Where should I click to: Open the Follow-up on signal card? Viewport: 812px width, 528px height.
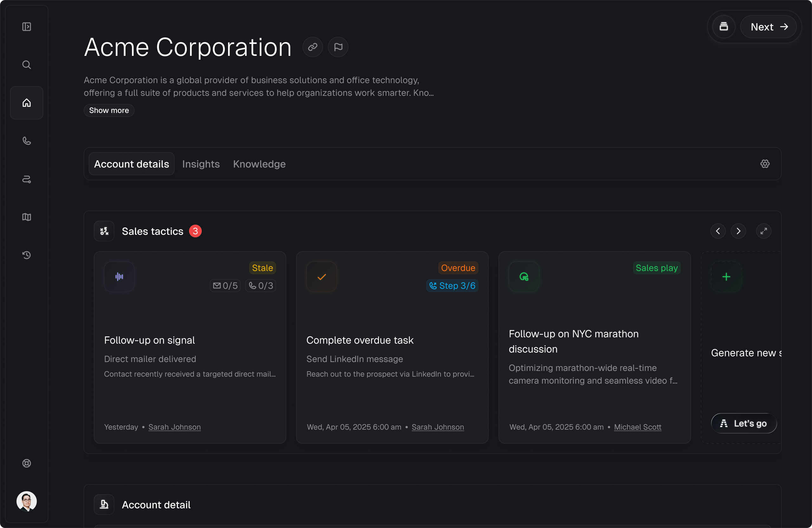point(190,347)
